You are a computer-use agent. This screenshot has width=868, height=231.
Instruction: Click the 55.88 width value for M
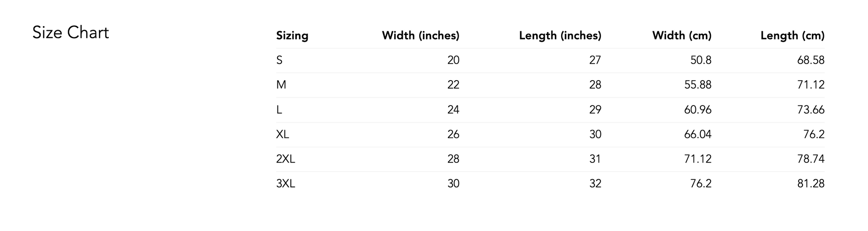(698, 85)
